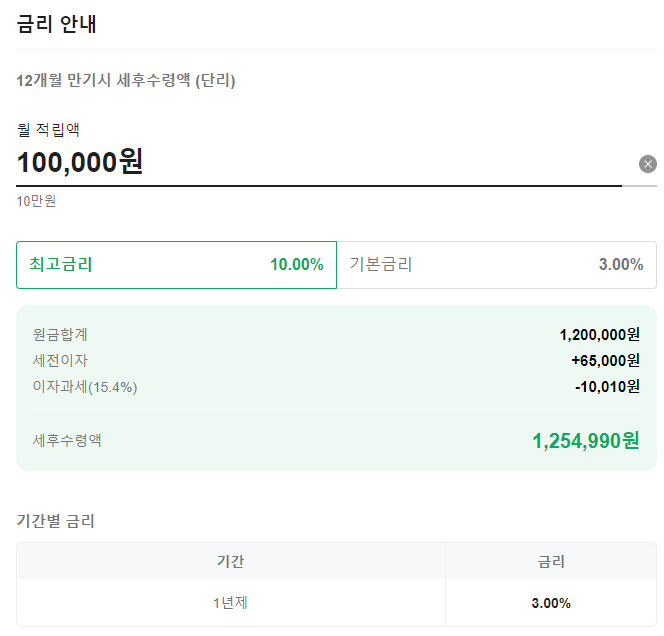Click the 1,254,990원 after-tax amount

pos(586,441)
